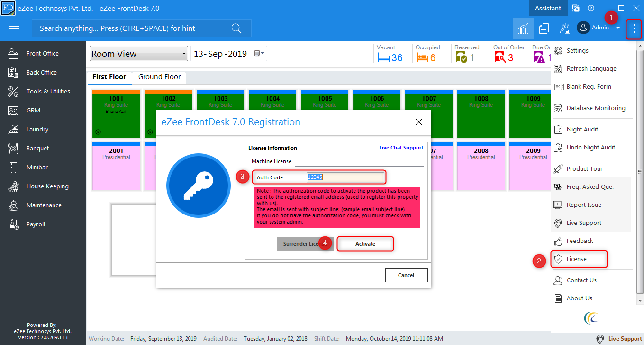Select room 1003 King Suite tile

click(220, 114)
